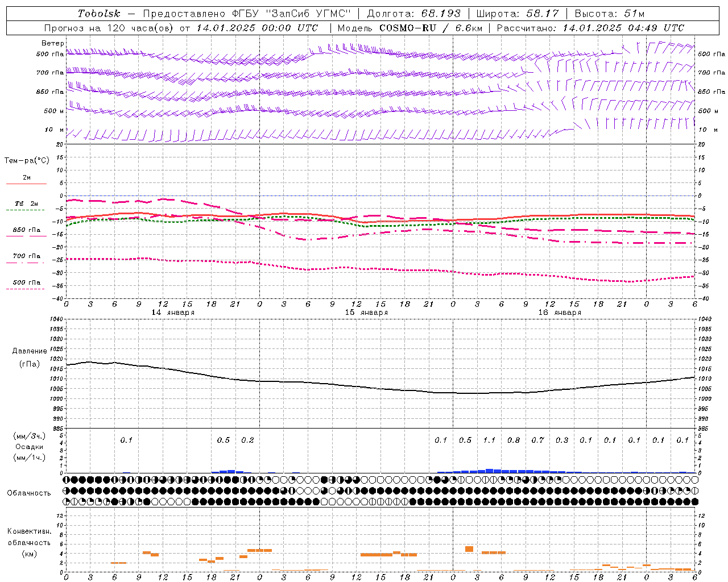Image resolution: width=728 pixels, height=582 pixels.
Task: Click the 'Осадки' precipitation label
Action: click(30, 447)
